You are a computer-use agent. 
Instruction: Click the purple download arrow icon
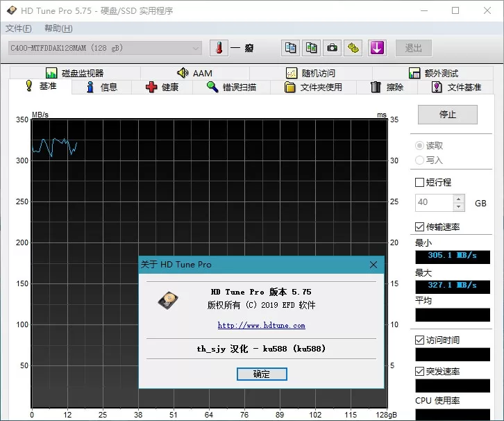[x=377, y=48]
